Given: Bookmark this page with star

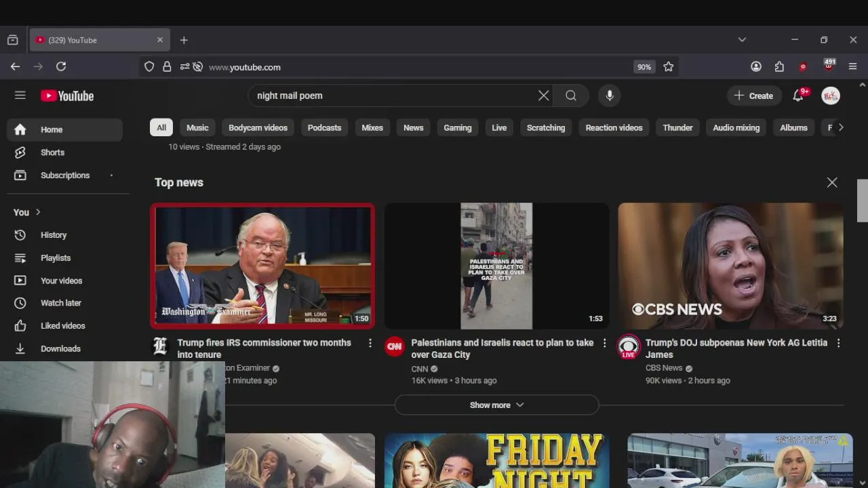Looking at the screenshot, I should (x=669, y=66).
